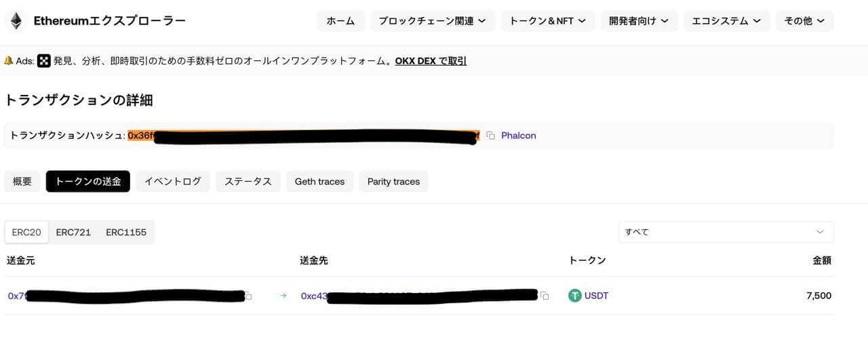
Task: Click the green arrow between addresses
Action: pos(283,296)
